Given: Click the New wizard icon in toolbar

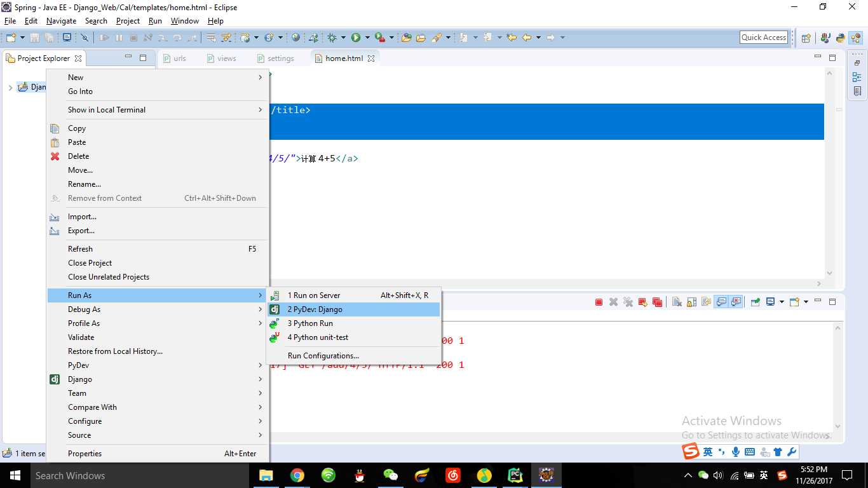Looking at the screenshot, I should [11, 37].
